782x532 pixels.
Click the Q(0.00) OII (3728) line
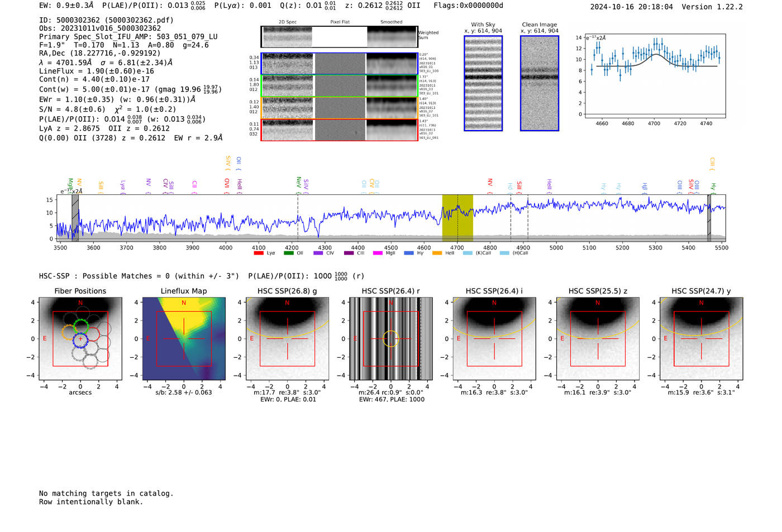[131, 137]
